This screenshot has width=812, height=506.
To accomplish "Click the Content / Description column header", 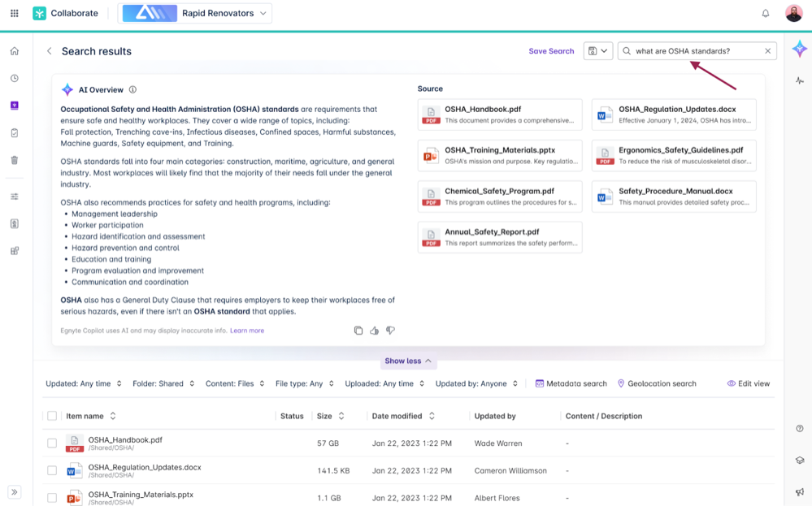I will [603, 416].
